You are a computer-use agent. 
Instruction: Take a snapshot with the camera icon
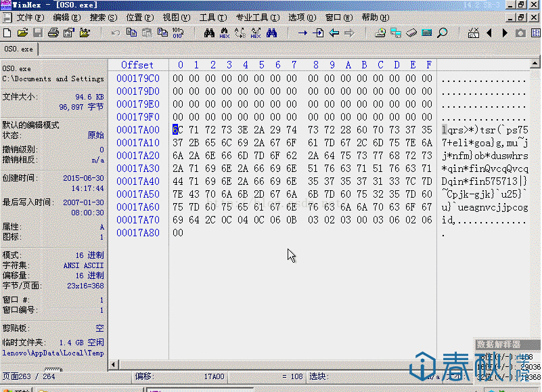point(520,33)
